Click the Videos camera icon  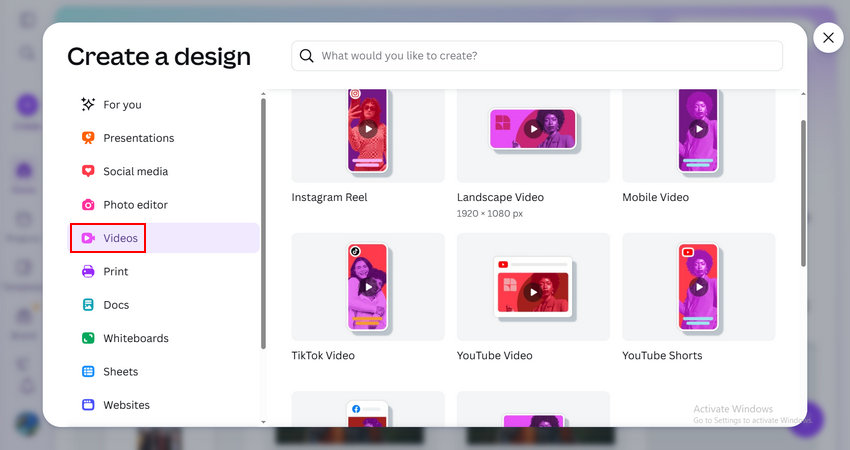88,238
